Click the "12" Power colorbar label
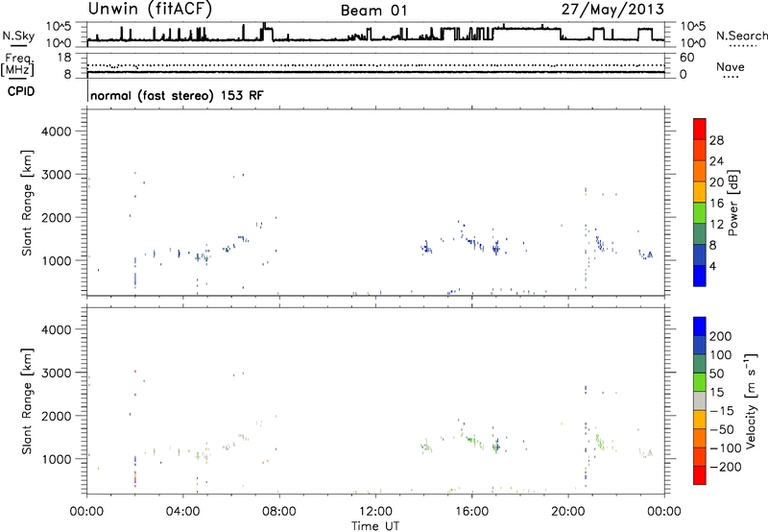 pyautogui.click(x=716, y=224)
